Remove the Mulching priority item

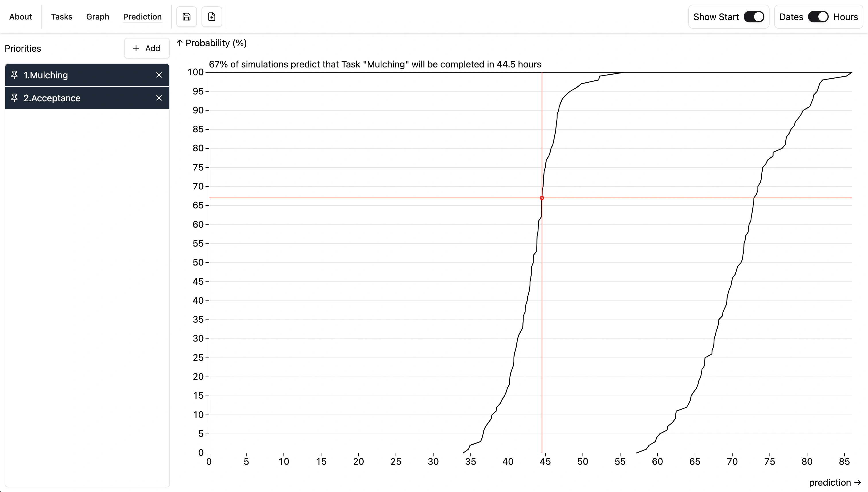coord(159,75)
